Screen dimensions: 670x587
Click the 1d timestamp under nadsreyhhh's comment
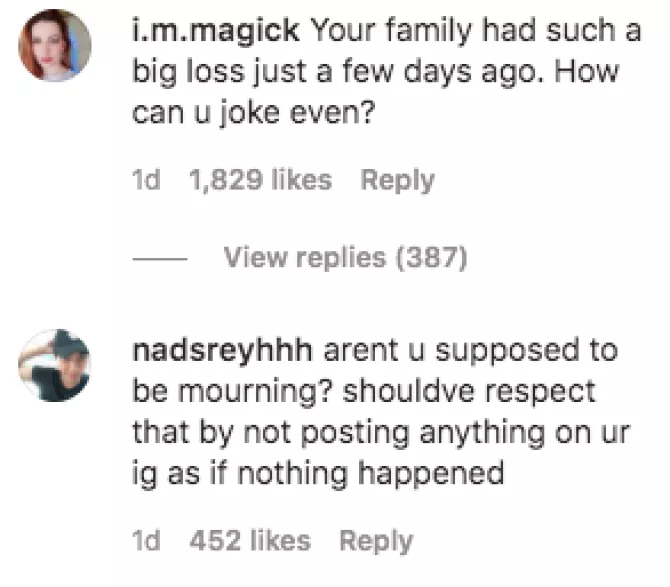(x=146, y=541)
